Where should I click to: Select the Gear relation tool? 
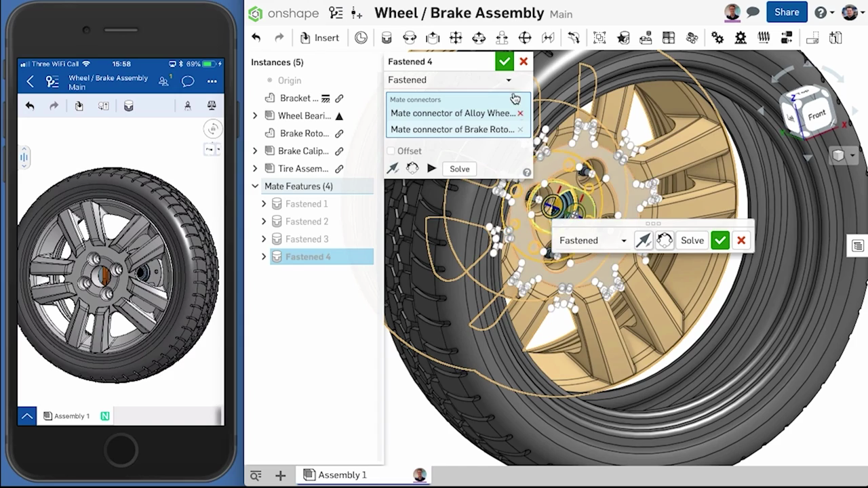717,38
